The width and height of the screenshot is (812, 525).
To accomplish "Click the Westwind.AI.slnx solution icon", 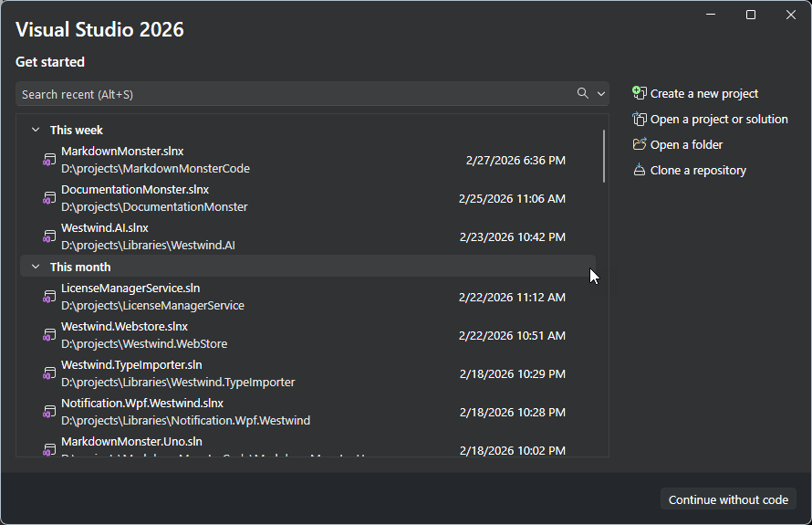I will [49, 236].
